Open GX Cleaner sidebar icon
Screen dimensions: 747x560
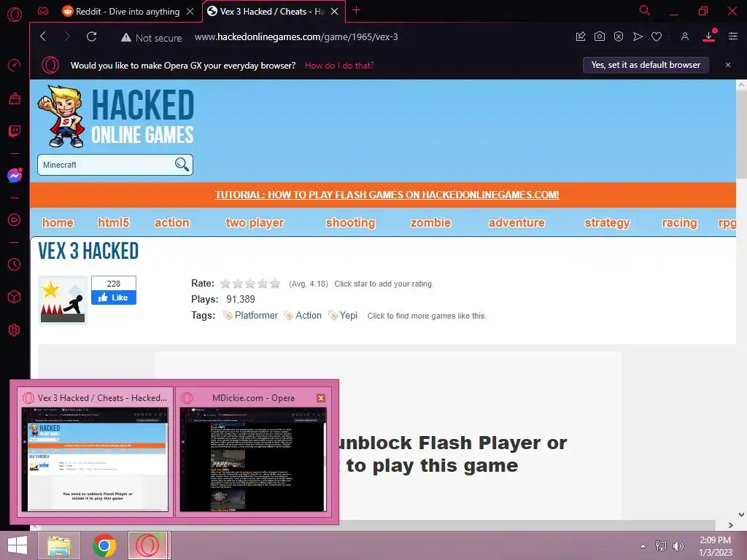pos(15,98)
